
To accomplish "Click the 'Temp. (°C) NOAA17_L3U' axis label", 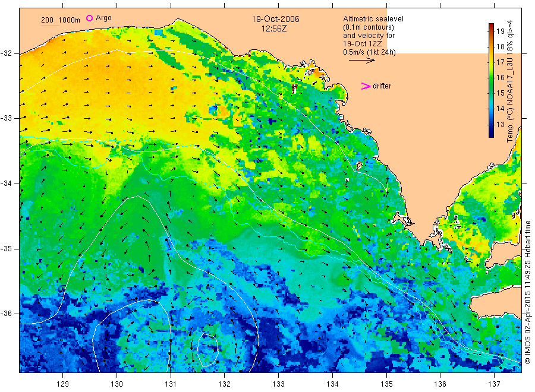I will click(510, 100).
